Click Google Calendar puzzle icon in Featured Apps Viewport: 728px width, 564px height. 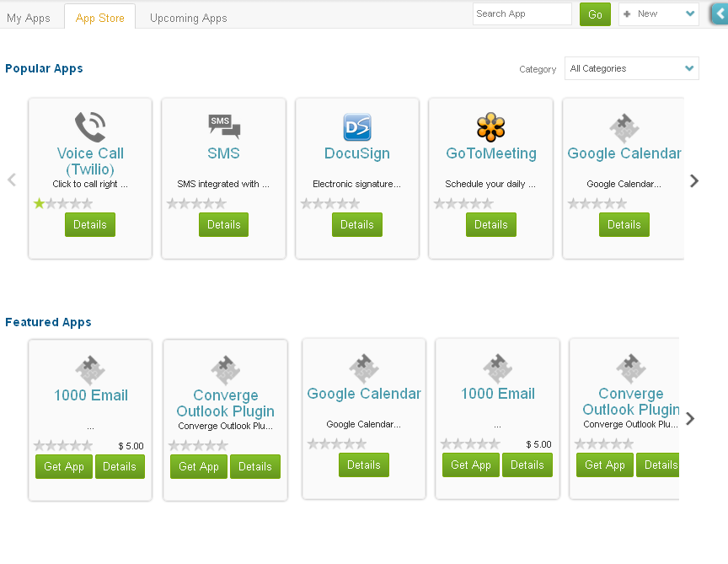coord(364,368)
